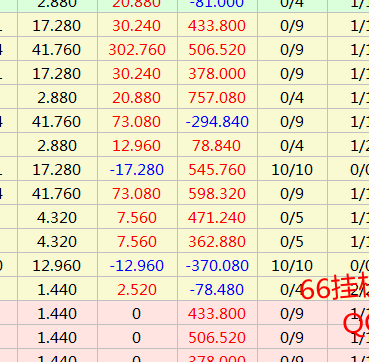
Task: Click the red 545.760 cell
Action: pos(217,170)
